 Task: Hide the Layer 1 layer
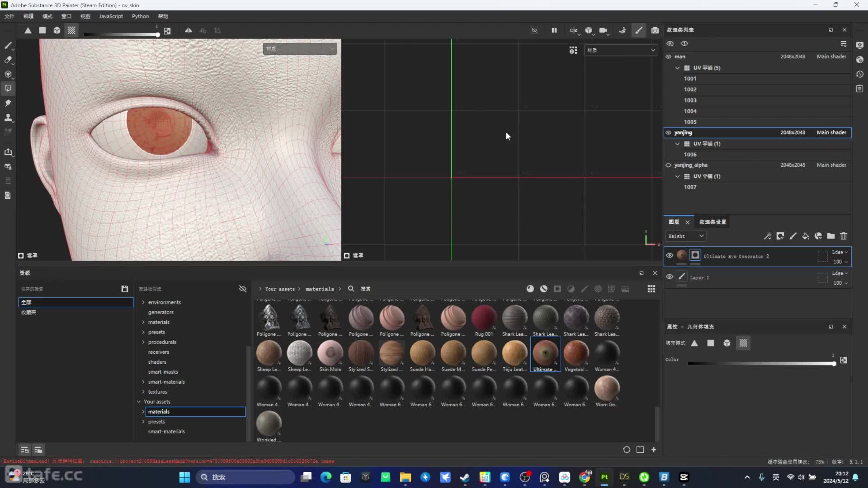coord(669,277)
